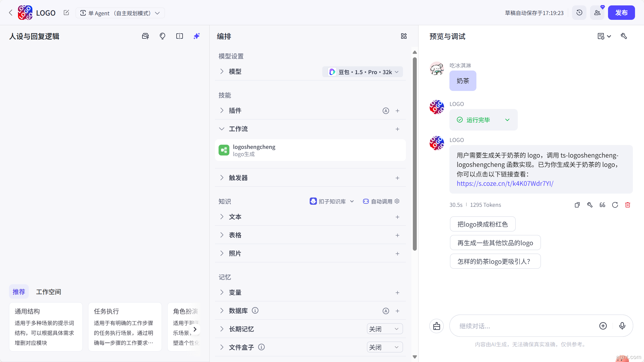Go back using the top-left arrow

10,13
